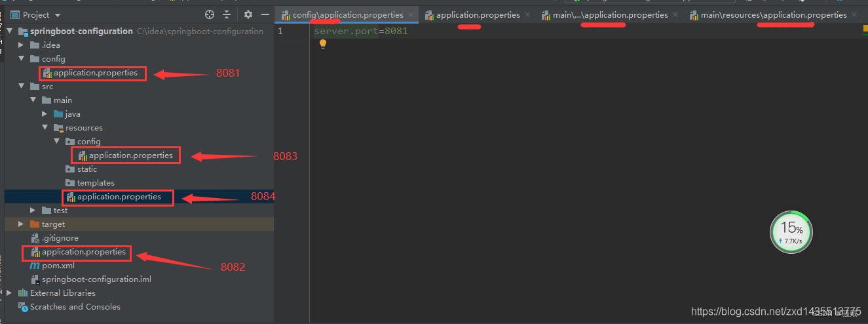Select Scratches and Consoles node

(x=75, y=306)
